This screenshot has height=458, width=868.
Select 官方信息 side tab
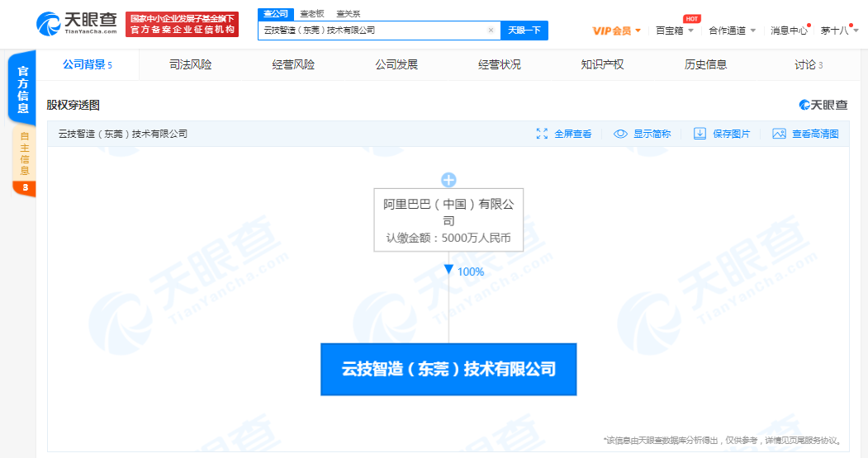pos(22,88)
